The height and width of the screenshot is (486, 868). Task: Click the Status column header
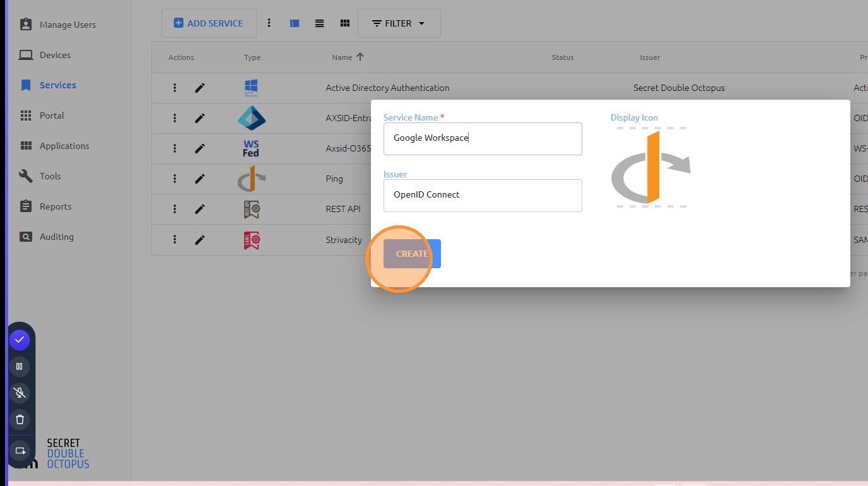[x=563, y=57]
